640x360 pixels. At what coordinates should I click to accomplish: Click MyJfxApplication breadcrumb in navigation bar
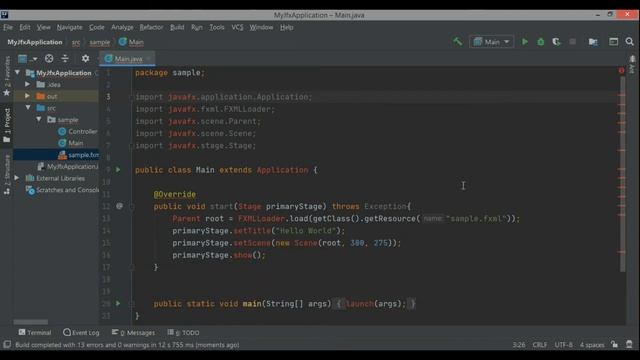coord(35,42)
